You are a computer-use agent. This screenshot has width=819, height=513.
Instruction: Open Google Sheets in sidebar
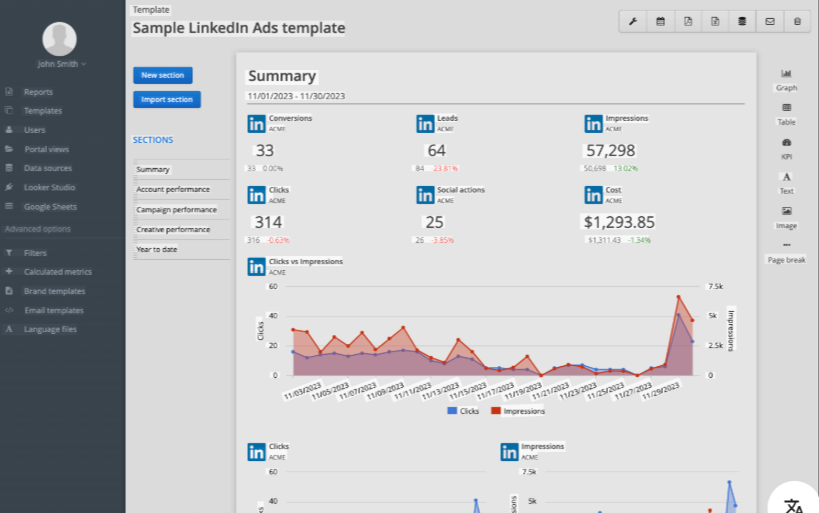(x=50, y=207)
